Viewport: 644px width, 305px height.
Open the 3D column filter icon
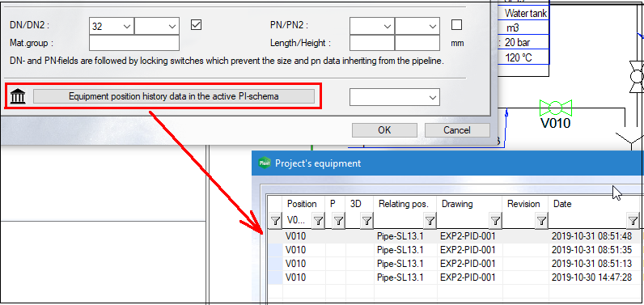366,221
